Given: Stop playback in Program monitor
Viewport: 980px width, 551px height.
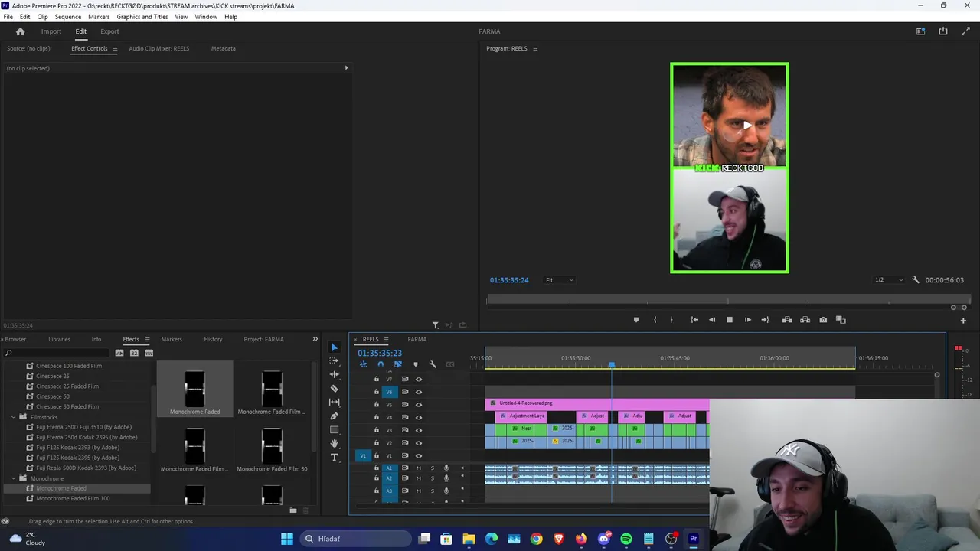Looking at the screenshot, I should (729, 320).
